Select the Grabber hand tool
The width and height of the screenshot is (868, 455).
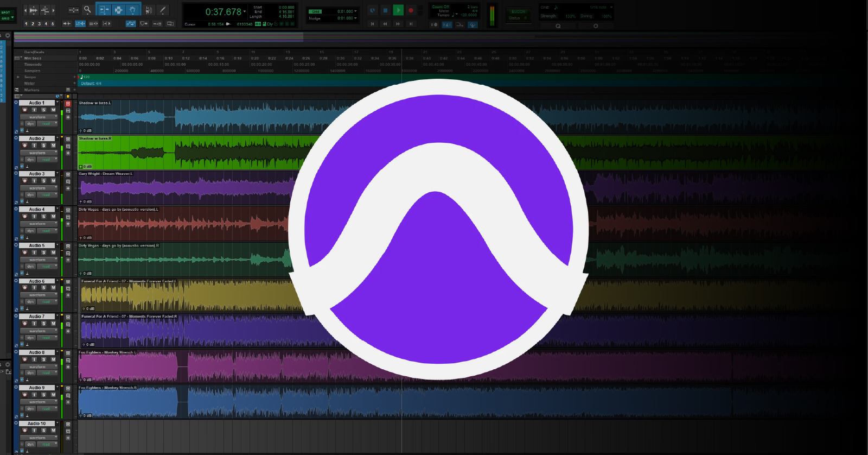pos(132,10)
